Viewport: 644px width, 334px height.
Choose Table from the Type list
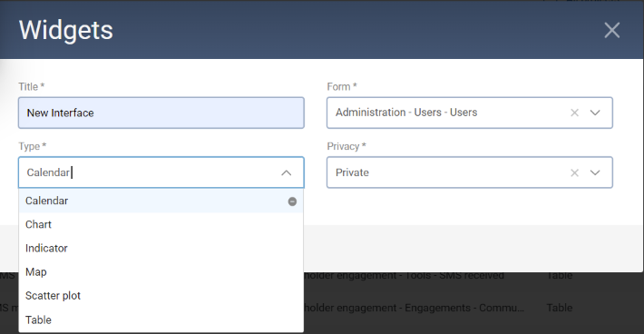(161, 319)
